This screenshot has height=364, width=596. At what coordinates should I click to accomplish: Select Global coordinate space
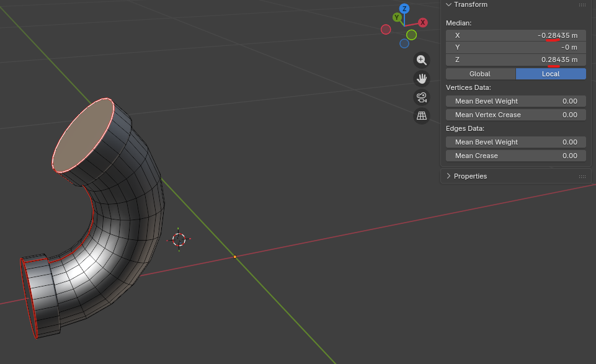(x=480, y=74)
